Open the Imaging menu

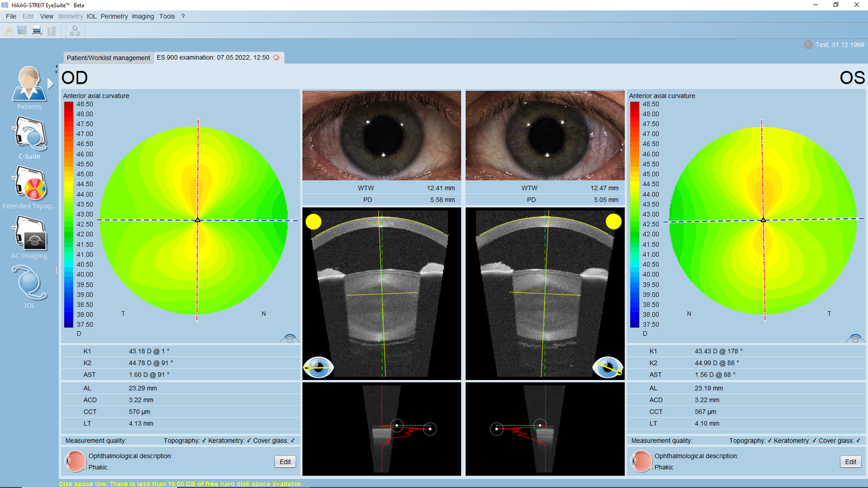click(142, 15)
